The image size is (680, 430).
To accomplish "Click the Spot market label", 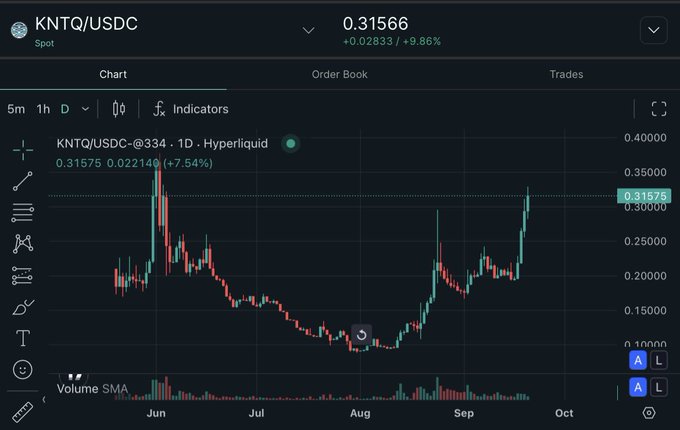I will pyautogui.click(x=45, y=43).
